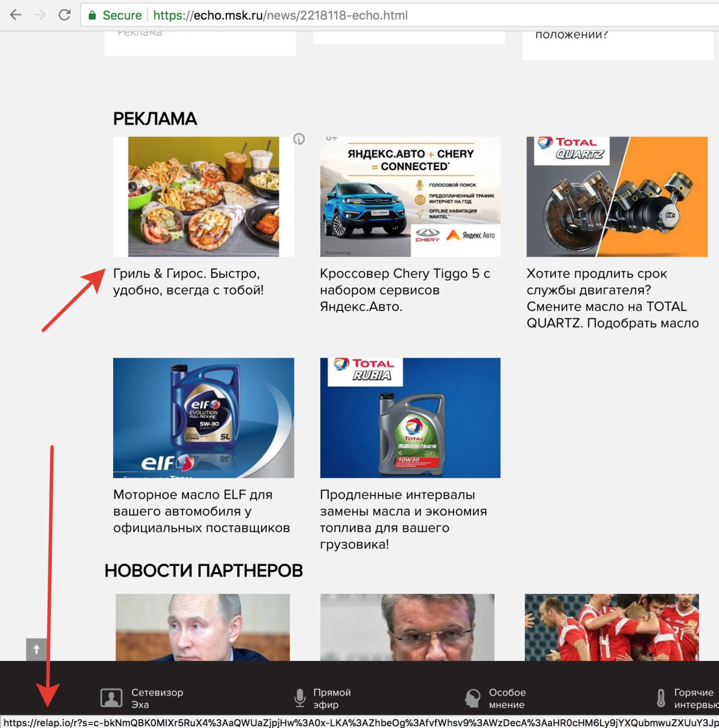Click the browser forward arrow
719x728 pixels.
pos(40,15)
